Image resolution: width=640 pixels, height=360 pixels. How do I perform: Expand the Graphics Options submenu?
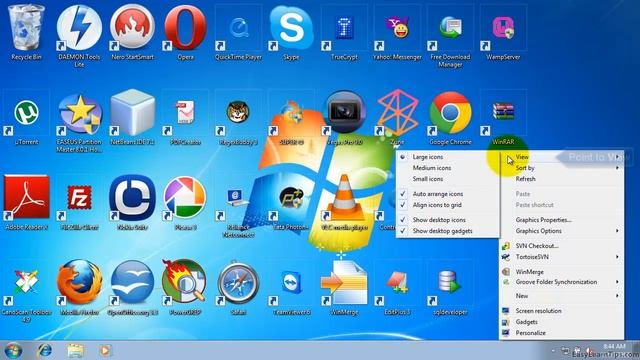click(x=562, y=231)
